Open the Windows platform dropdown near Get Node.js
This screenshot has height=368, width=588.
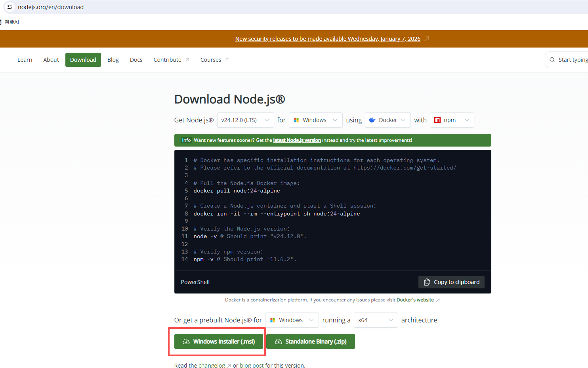pos(315,120)
